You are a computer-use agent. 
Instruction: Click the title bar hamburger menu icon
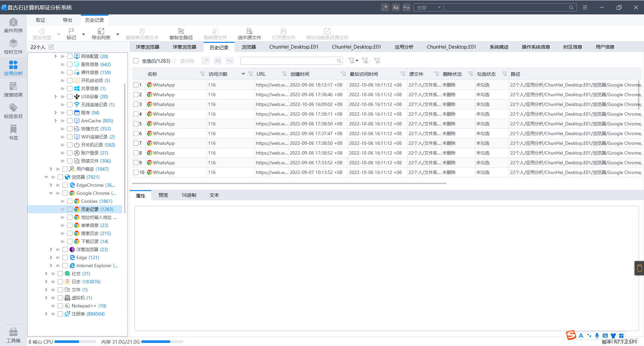pyautogui.click(x=585, y=7)
